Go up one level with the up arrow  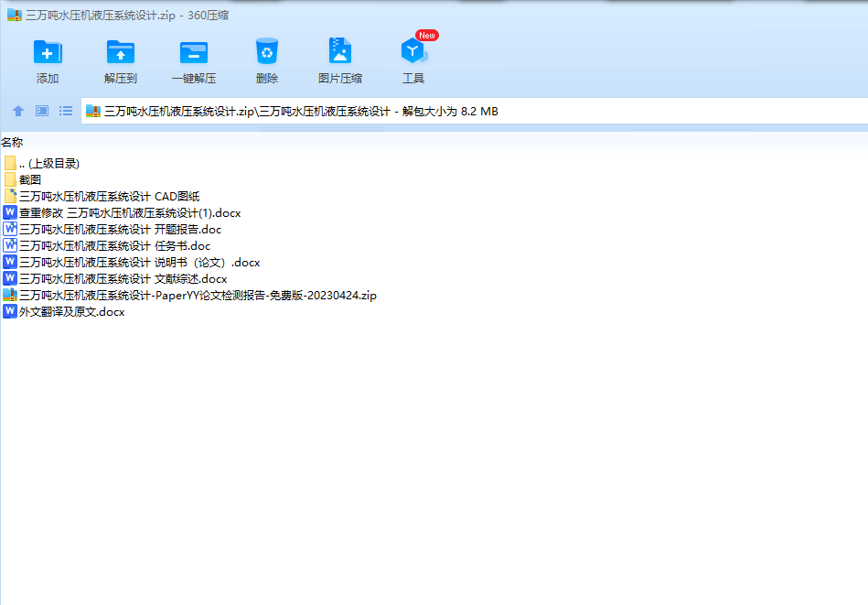click(x=18, y=111)
